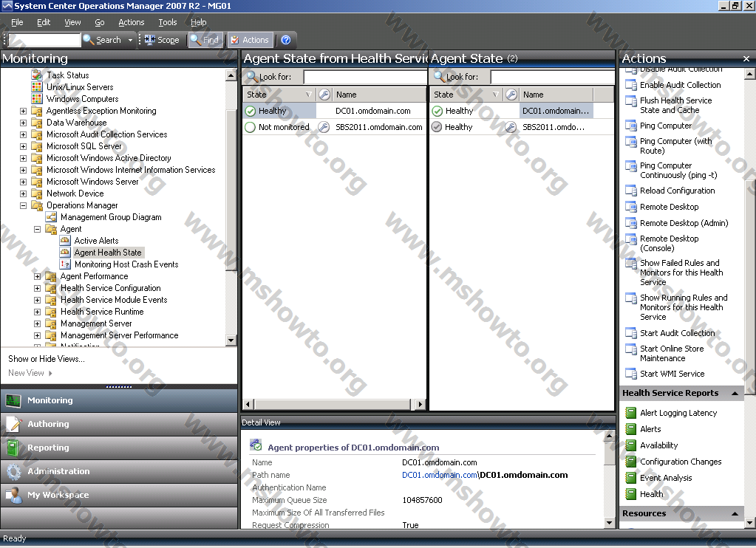This screenshot has height=548, width=756.
Task: Click the Monitoring pane icon in navigation
Action: 13,400
